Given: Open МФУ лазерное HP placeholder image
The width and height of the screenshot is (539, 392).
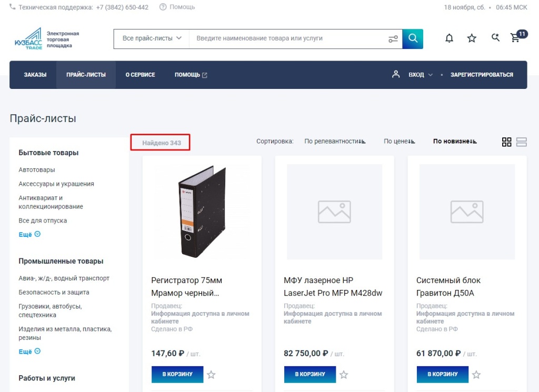Looking at the screenshot, I should [x=334, y=212].
